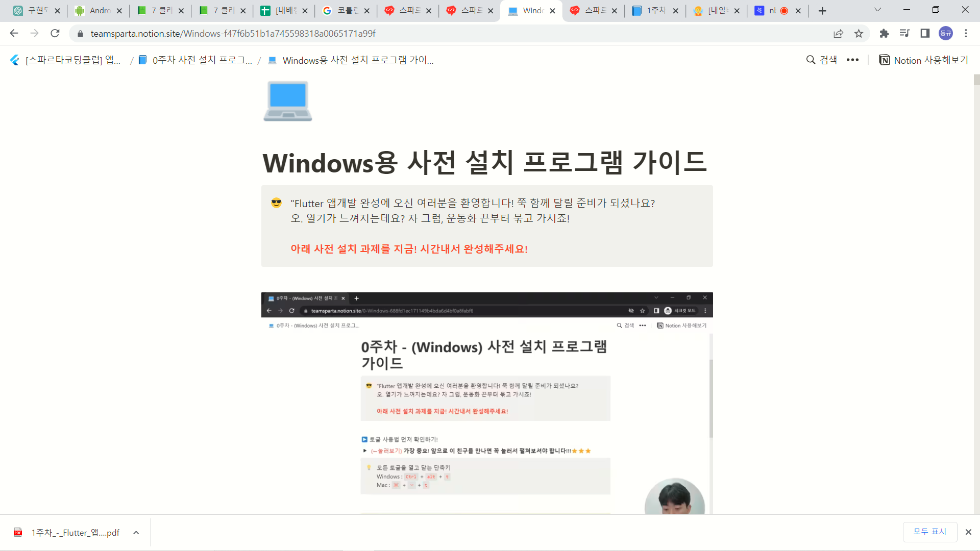This screenshot has height=551, width=980.
Task: Click the Flutter icon in the breadcrumb
Action: [x=15, y=60]
